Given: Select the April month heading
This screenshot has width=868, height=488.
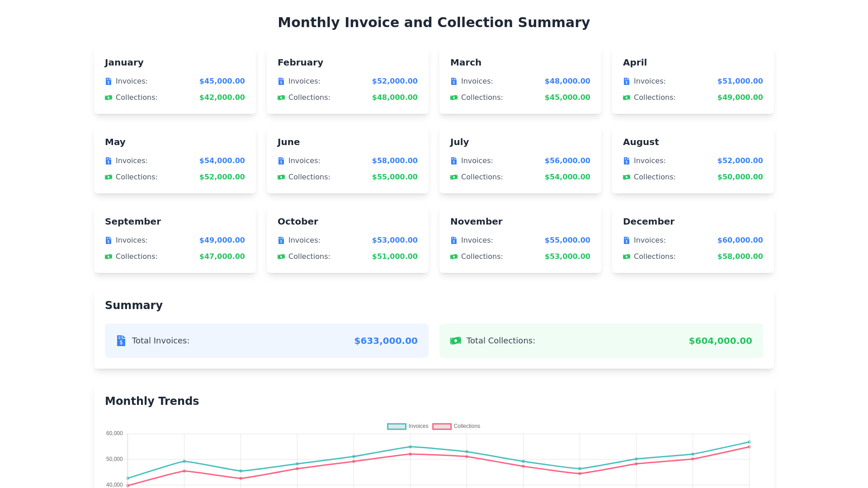Looking at the screenshot, I should (634, 62).
